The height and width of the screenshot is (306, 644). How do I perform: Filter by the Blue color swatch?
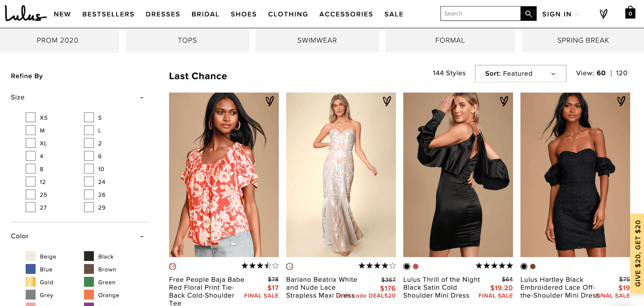[x=31, y=269]
